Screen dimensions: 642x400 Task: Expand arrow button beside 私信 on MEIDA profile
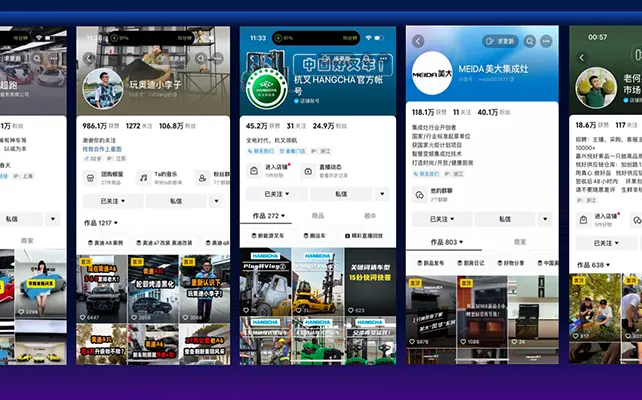[545, 219]
